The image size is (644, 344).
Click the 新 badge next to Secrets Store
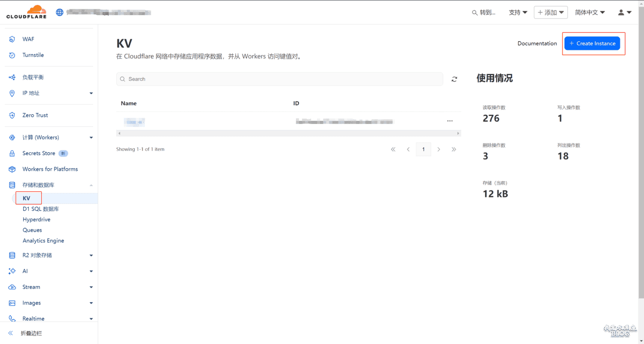coord(63,153)
